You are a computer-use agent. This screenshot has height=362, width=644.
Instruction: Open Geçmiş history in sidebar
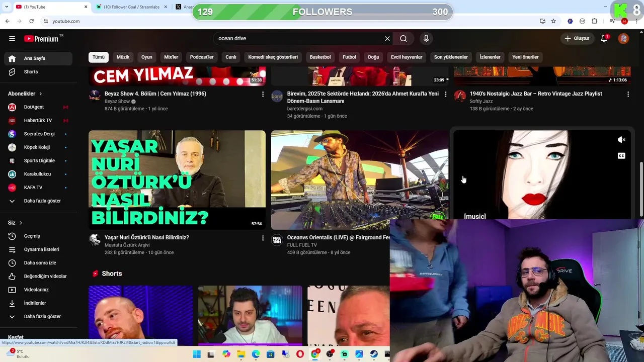pos(38,236)
